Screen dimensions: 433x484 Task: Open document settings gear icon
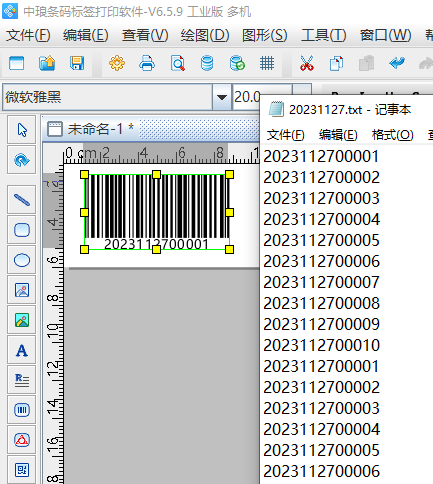(x=117, y=63)
